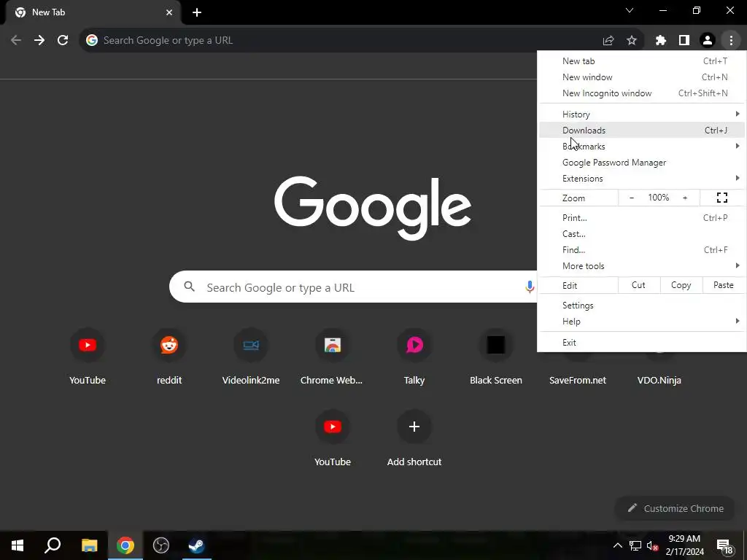This screenshot has width=747, height=560.
Task: Open the reddit shortcut
Action: (169, 345)
